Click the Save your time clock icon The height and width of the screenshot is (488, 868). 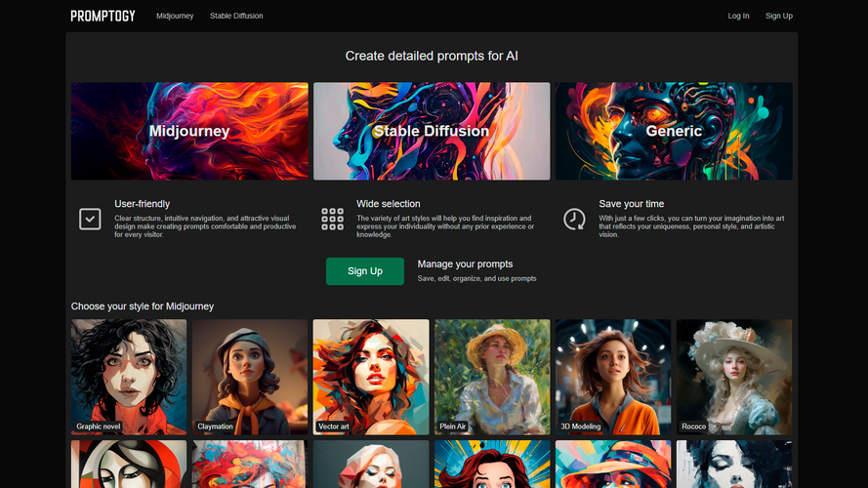[574, 219]
